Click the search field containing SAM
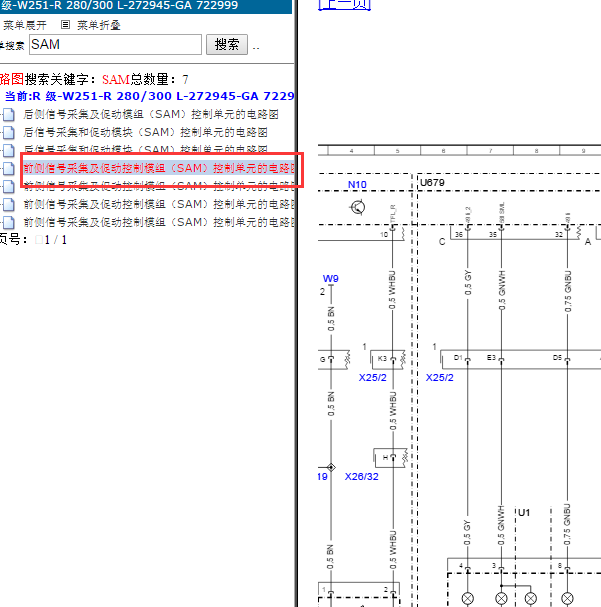Image resolution: width=601 pixels, height=607 pixels. (x=115, y=45)
